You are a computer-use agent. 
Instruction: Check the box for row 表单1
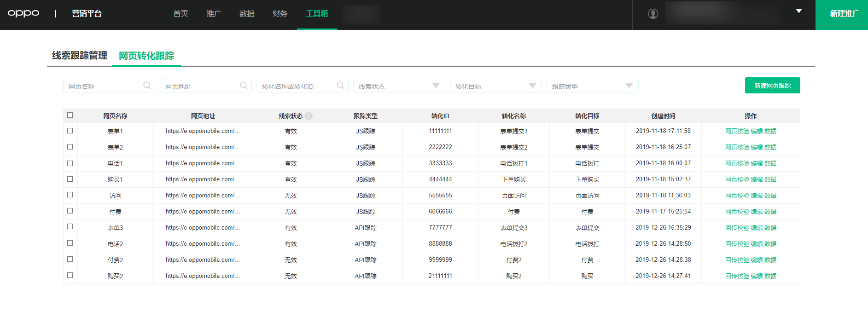coord(70,131)
